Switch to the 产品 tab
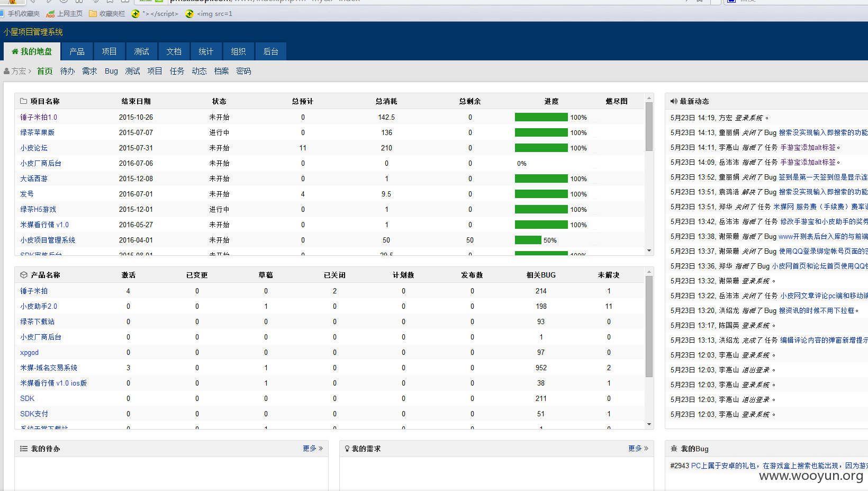Image resolution: width=868 pixels, height=491 pixels. coord(77,51)
